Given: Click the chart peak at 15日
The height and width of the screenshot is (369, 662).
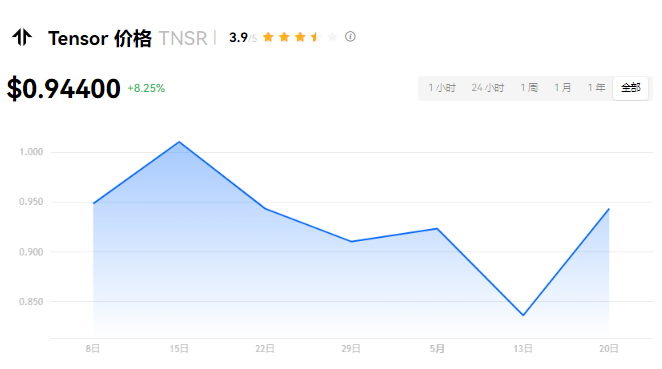Looking at the screenshot, I should point(179,142).
